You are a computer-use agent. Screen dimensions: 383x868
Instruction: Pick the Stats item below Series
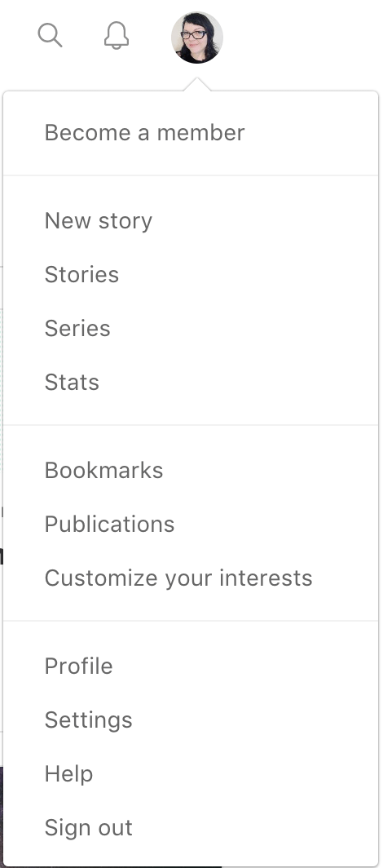(x=72, y=382)
